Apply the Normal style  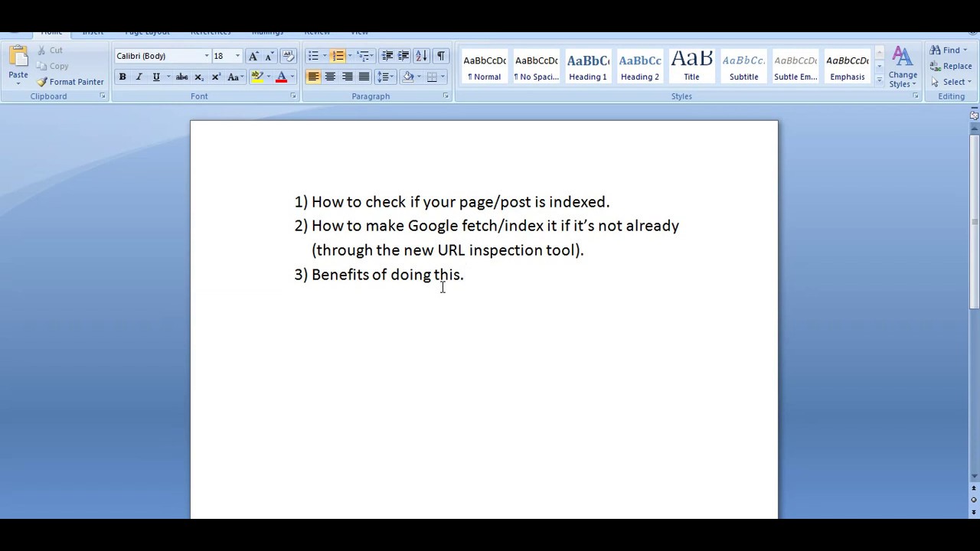[485, 67]
